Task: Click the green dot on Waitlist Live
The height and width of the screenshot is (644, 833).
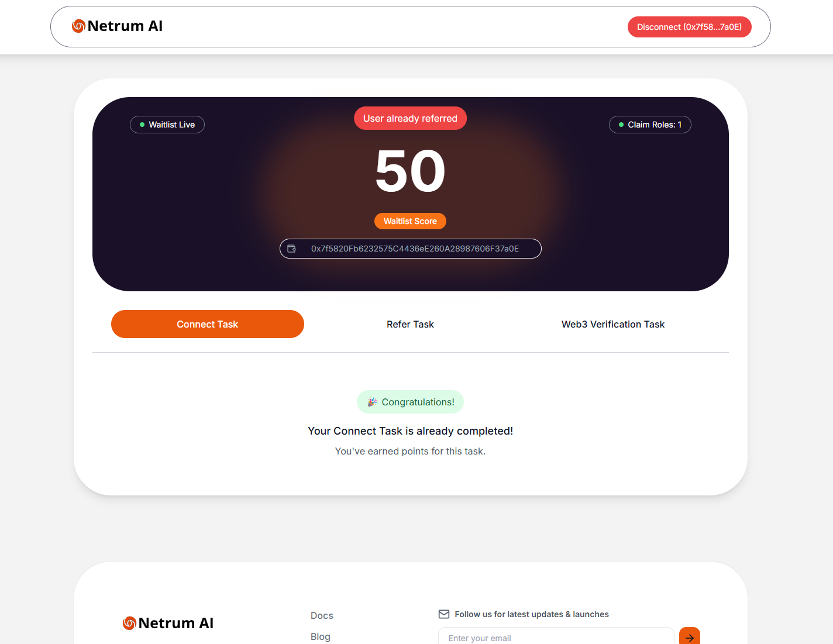Action: click(142, 125)
